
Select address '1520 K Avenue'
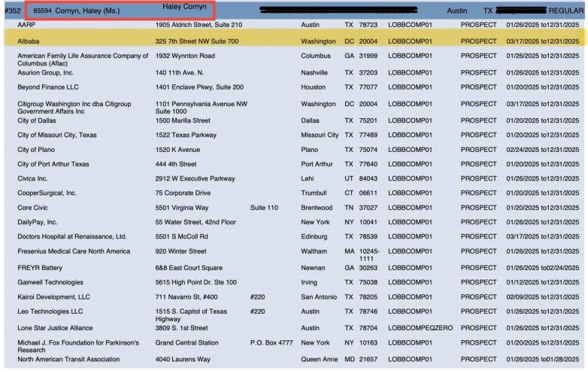(x=177, y=150)
